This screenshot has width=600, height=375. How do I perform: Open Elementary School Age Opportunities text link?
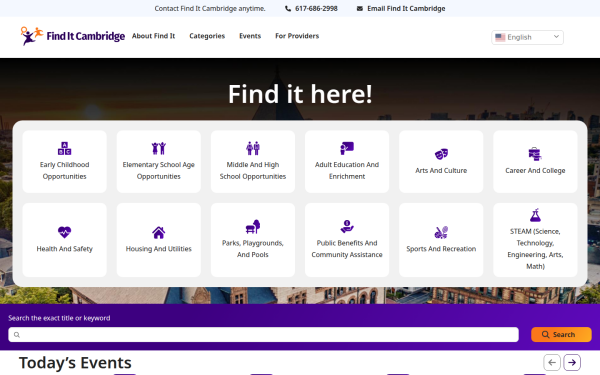[x=158, y=170]
